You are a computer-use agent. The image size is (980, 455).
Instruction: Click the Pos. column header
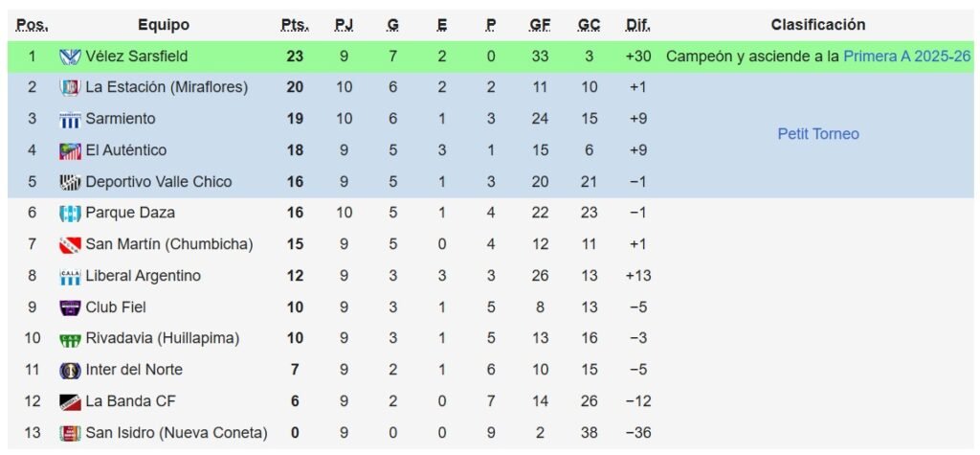32,25
